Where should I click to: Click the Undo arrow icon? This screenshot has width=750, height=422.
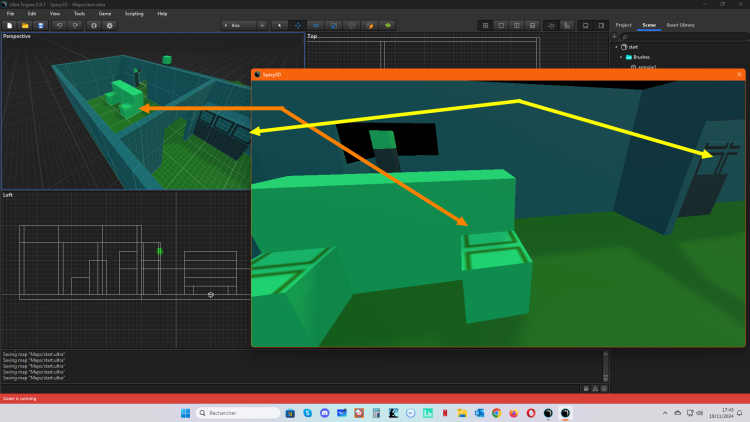[60, 25]
